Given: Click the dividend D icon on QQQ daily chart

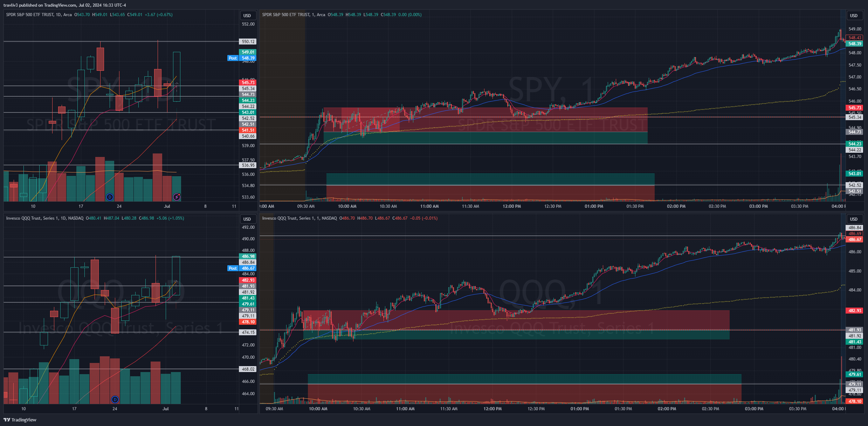Looking at the screenshot, I should 115,399.
